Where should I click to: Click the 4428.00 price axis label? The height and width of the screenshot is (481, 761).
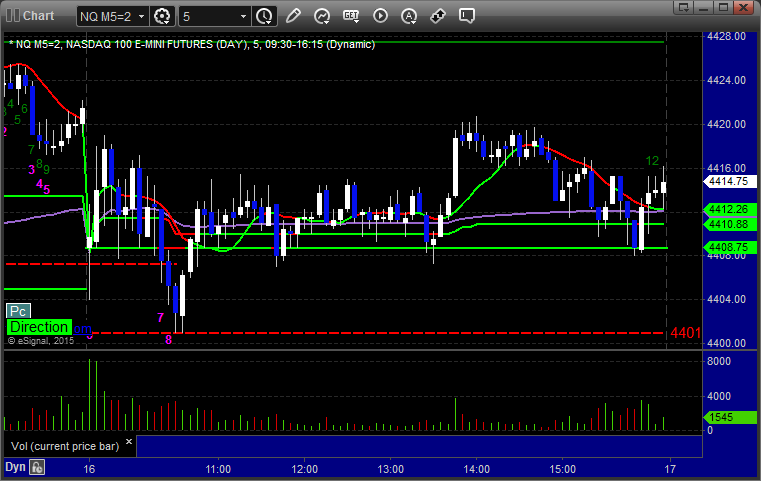726,36
